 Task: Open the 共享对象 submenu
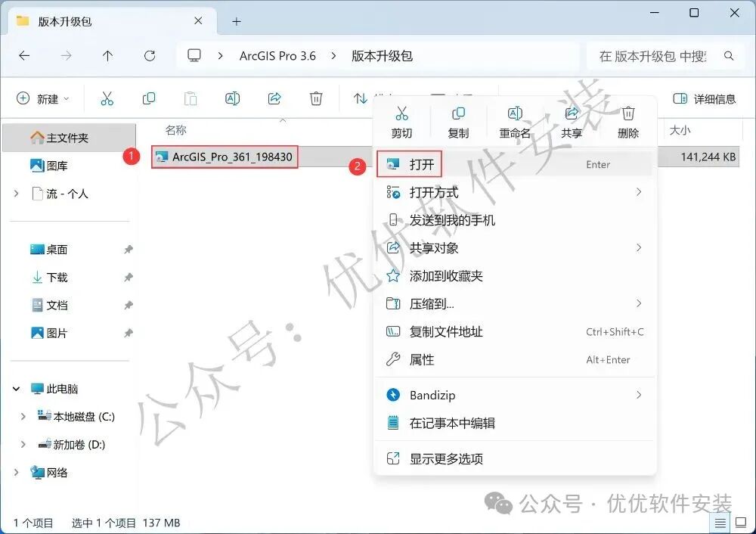click(x=514, y=248)
